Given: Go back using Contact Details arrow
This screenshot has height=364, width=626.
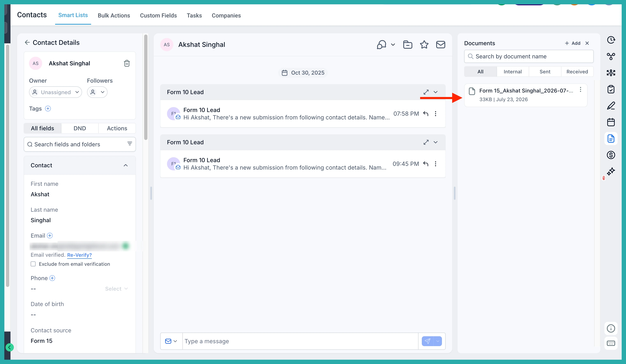Looking at the screenshot, I should click(x=27, y=43).
